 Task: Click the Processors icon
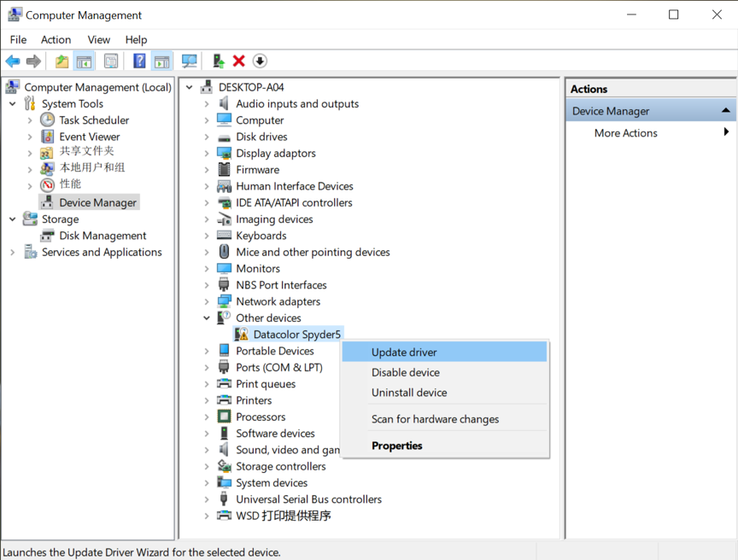coord(224,417)
